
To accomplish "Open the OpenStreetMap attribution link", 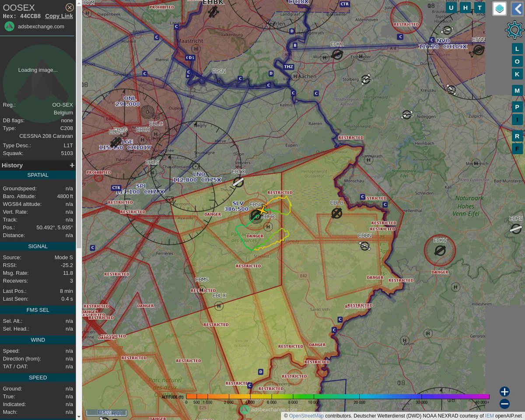I will point(306,416).
